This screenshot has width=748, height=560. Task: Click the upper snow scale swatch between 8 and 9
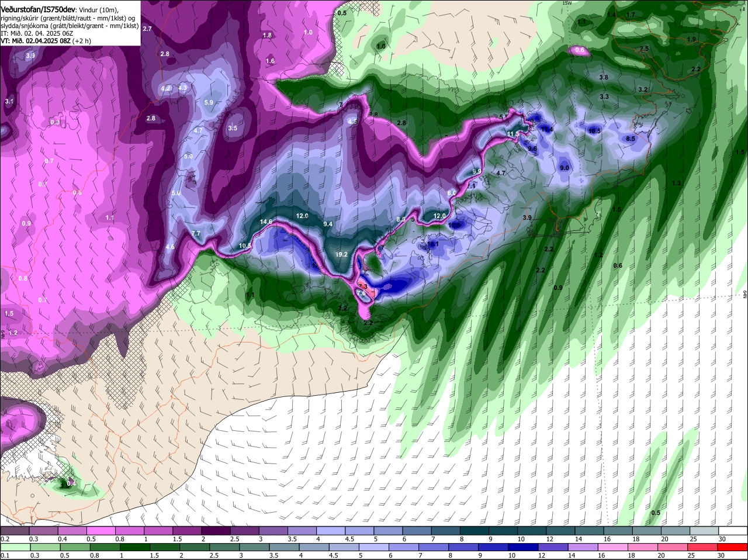point(475,531)
